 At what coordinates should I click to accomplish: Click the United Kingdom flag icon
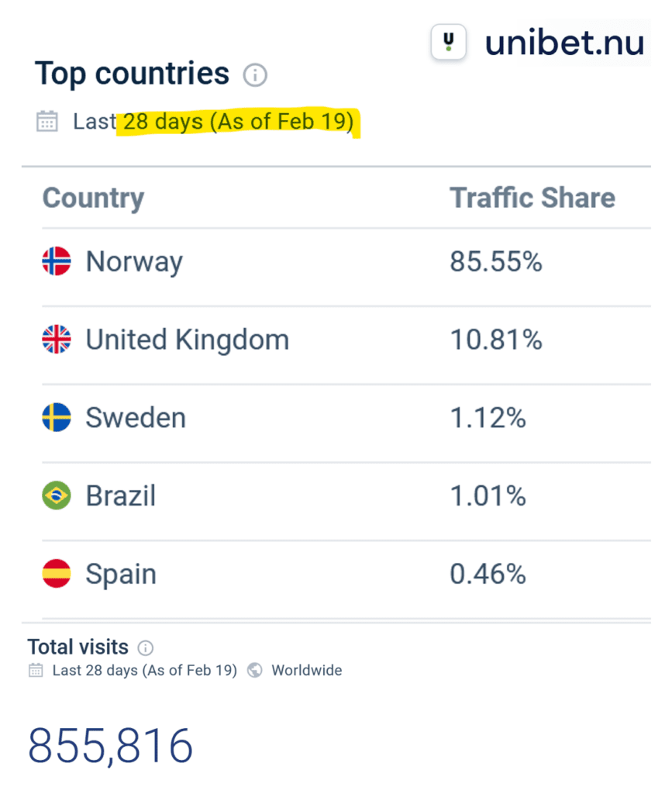55,339
